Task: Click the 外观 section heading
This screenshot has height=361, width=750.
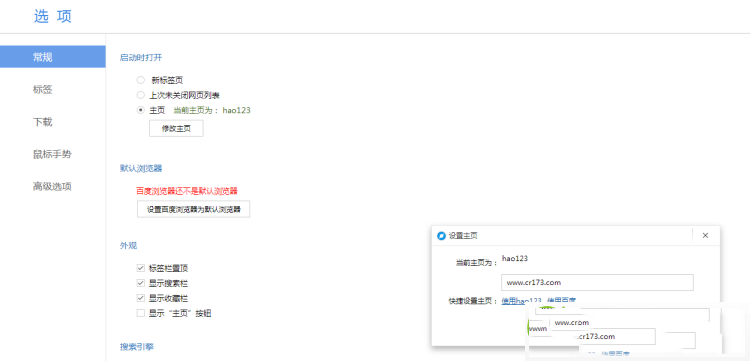Action: 128,246
